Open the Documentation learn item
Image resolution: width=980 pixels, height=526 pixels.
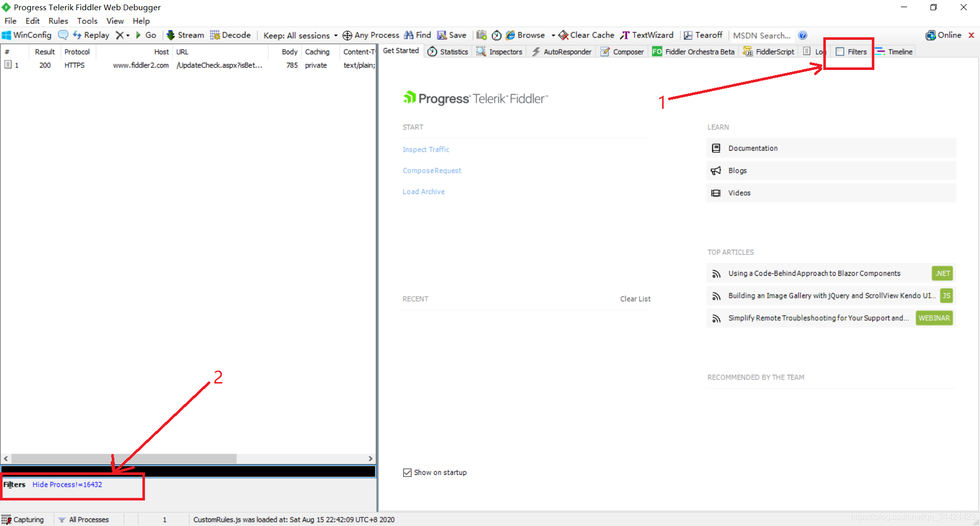click(x=831, y=148)
